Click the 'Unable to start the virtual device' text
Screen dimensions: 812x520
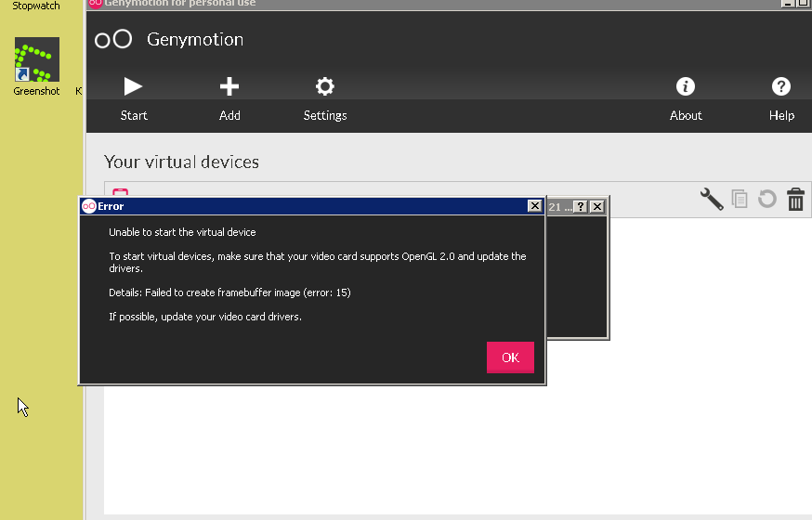[x=182, y=232]
